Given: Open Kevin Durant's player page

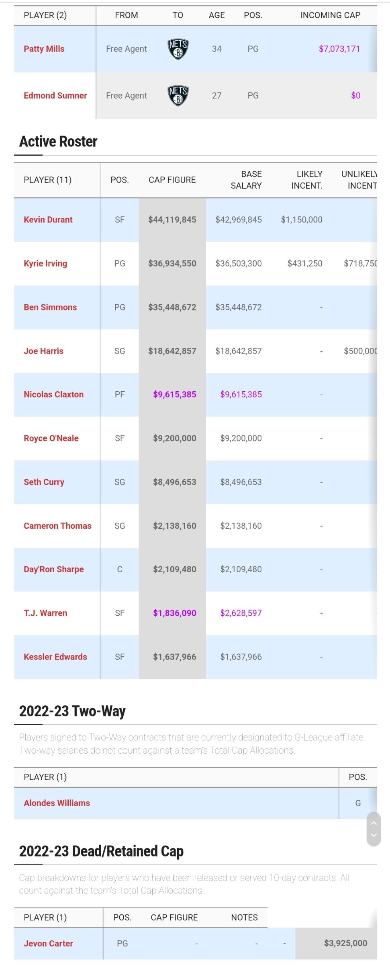Looking at the screenshot, I should click(48, 220).
